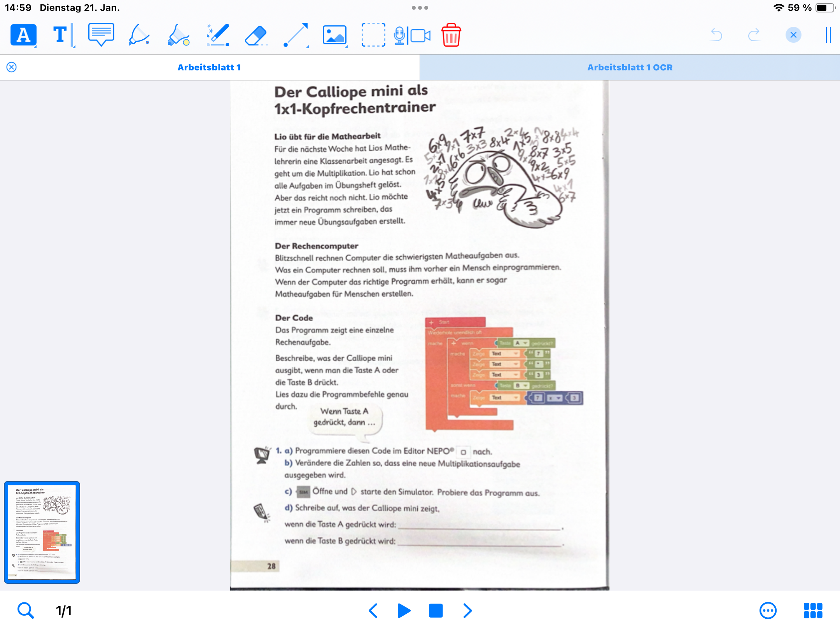
Task: Select the text style A tool
Action: pos(23,35)
